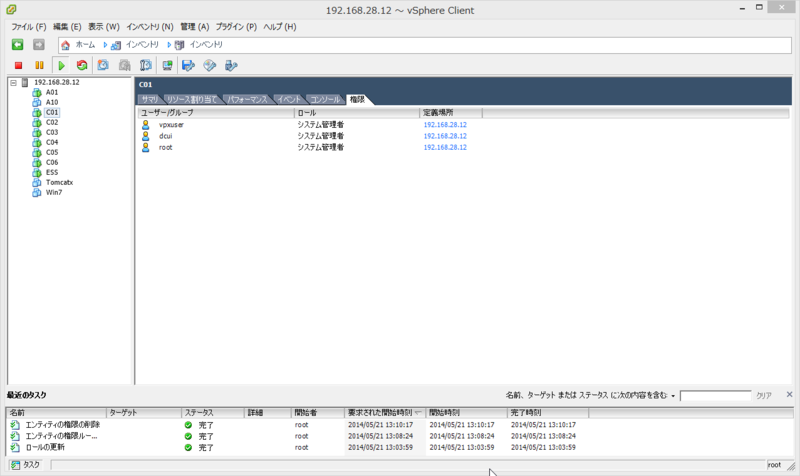The width and height of the screenshot is (800, 476).
Task: Click the VM icon next to A01
Action: [37, 92]
